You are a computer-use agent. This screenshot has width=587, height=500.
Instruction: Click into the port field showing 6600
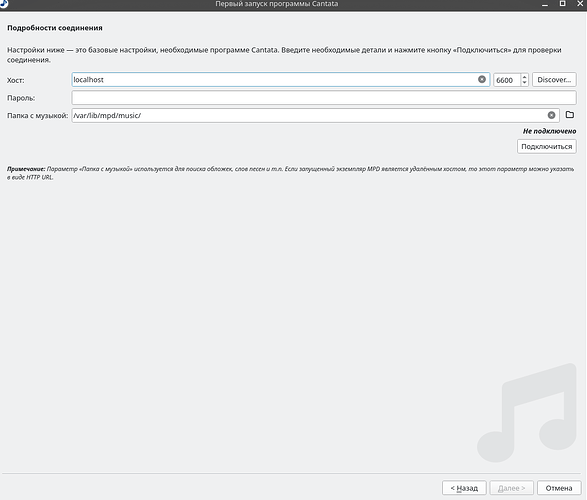pos(507,80)
